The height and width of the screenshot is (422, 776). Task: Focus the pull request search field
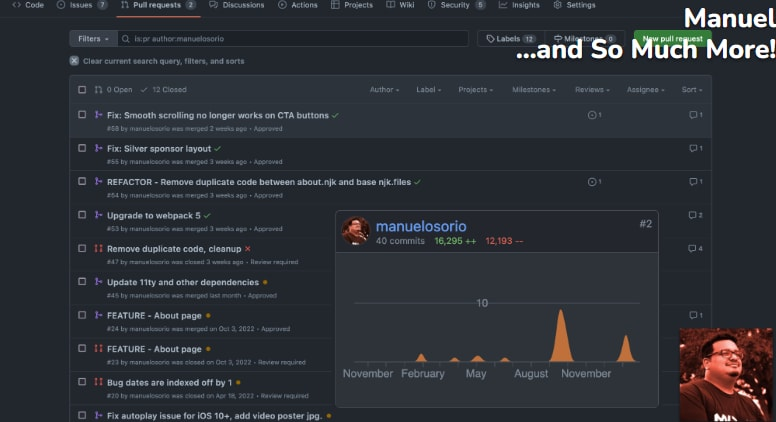pyautogui.click(x=290, y=39)
